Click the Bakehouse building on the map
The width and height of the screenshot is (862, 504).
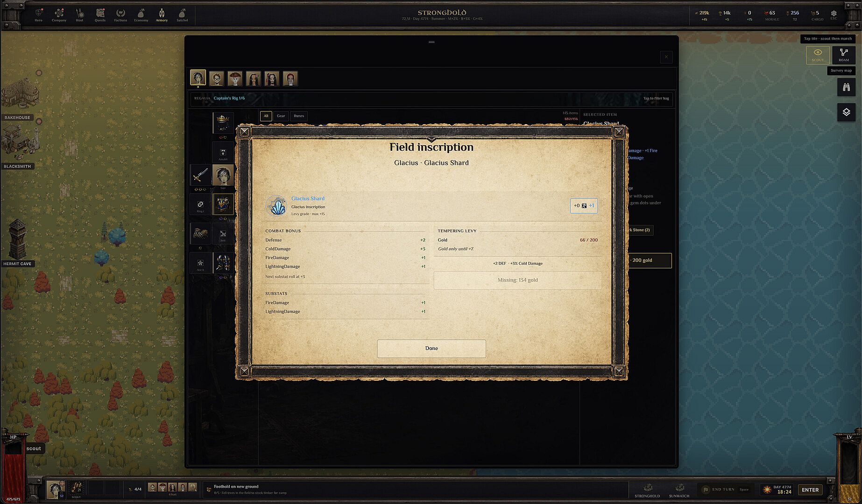[20, 94]
